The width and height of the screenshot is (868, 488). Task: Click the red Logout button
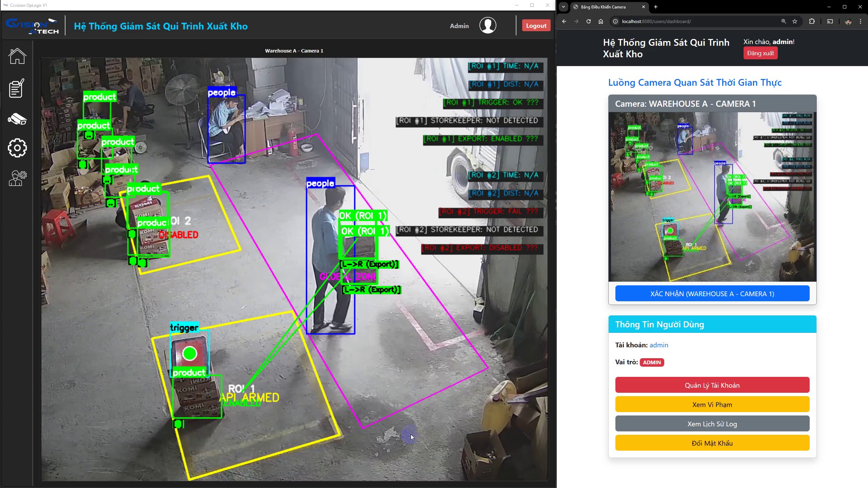(536, 25)
